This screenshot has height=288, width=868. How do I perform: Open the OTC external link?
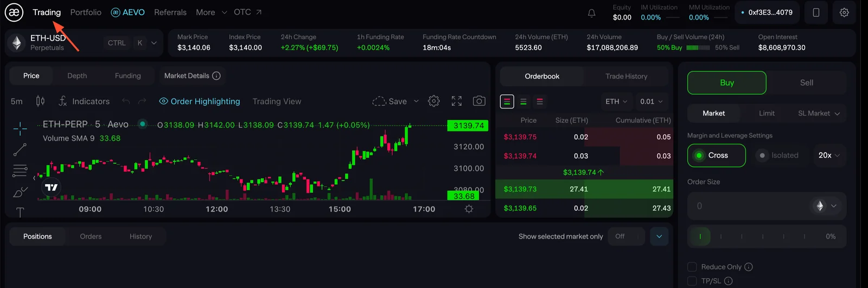pos(248,12)
